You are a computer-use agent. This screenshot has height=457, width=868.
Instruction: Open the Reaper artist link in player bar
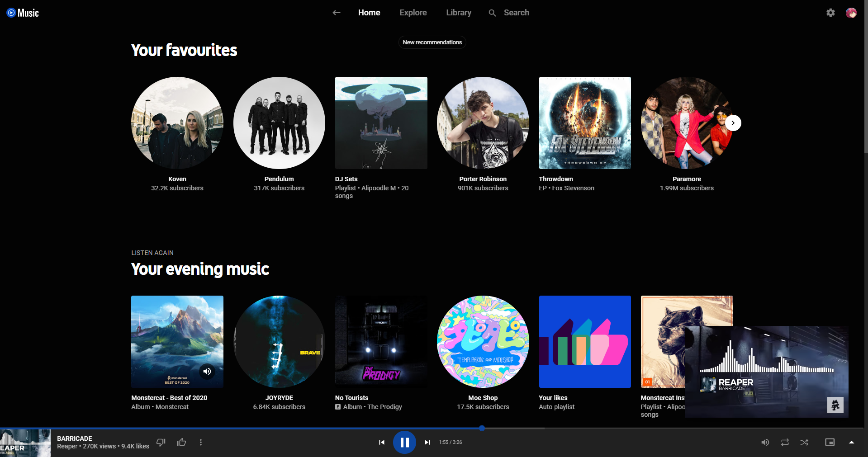67,446
